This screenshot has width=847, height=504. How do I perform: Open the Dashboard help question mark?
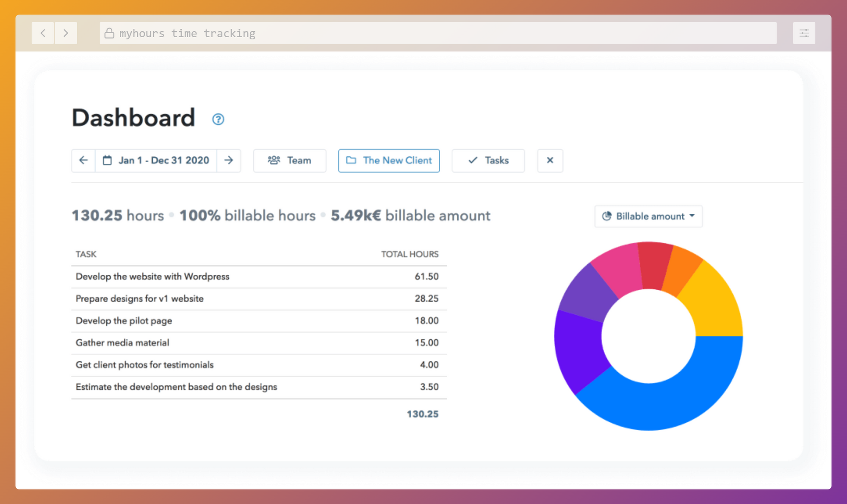(x=218, y=119)
